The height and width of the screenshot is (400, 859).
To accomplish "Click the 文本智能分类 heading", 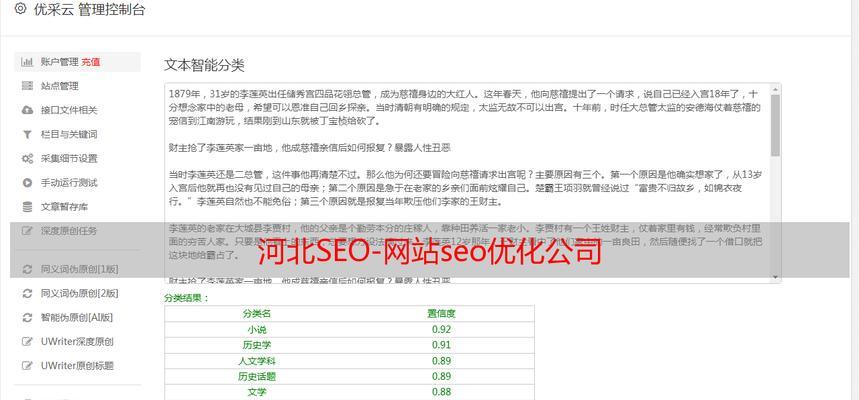I will pos(204,65).
